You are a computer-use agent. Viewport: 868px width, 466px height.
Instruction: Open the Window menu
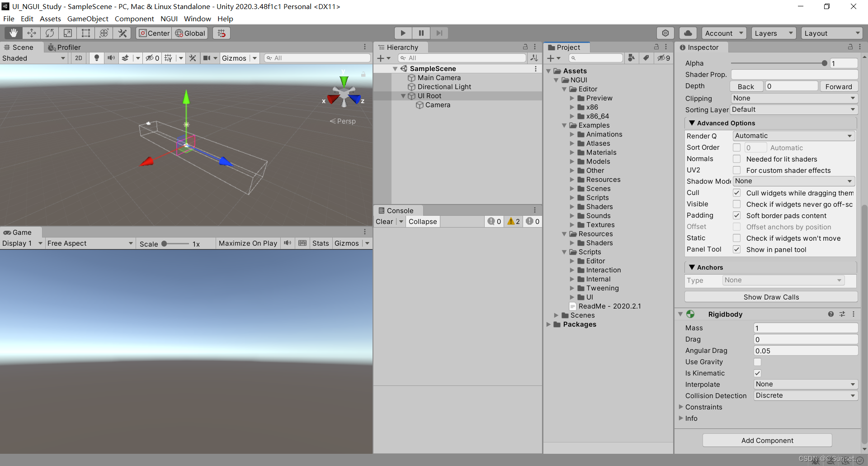[197, 19]
